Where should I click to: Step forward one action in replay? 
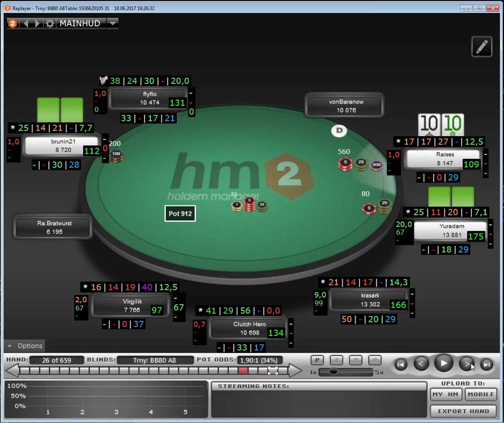466,363
